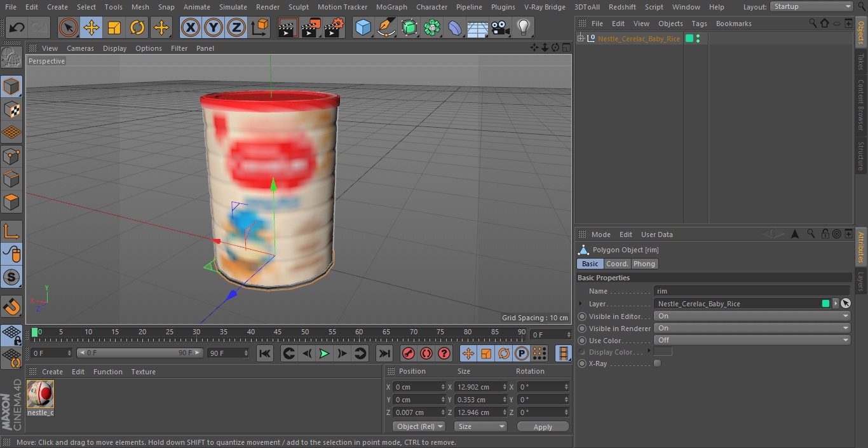
Task: Open the Layout dropdown Startup
Action: [812, 6]
